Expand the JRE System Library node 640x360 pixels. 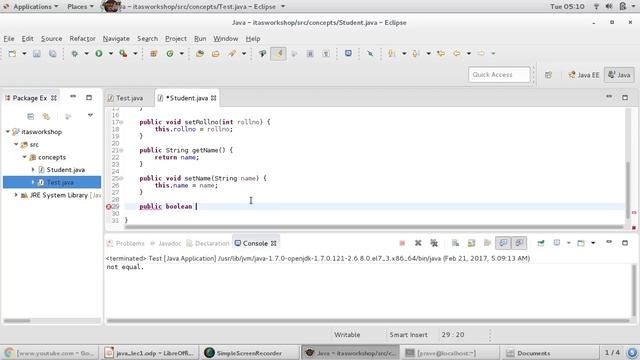pyautogui.click(x=16, y=195)
